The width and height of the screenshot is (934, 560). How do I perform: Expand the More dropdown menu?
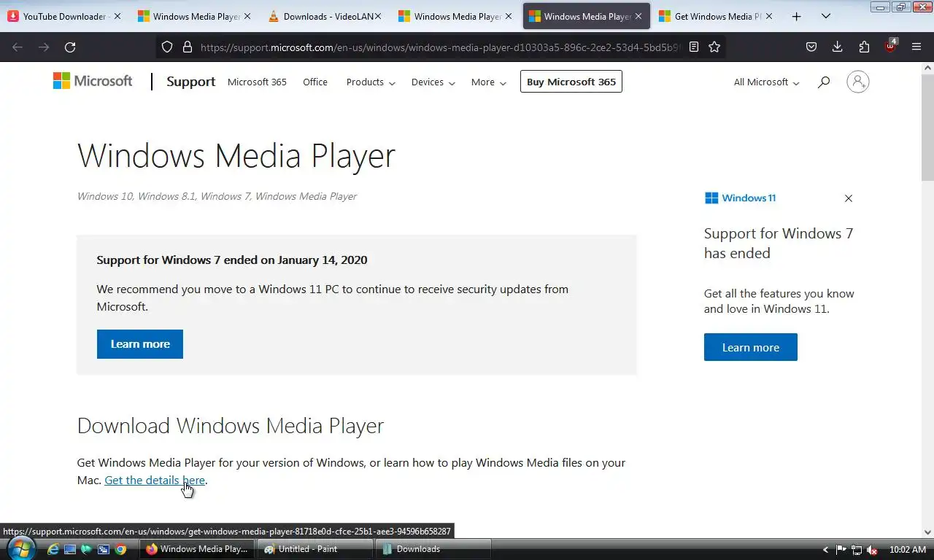(x=488, y=82)
